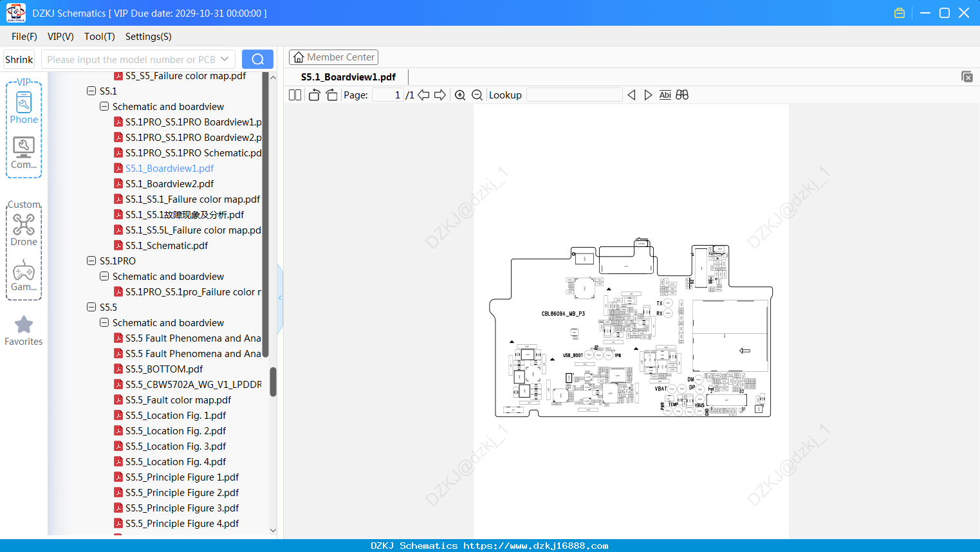Click the yellow toolbox icon in title bar
The image size is (980, 552).
(x=900, y=13)
